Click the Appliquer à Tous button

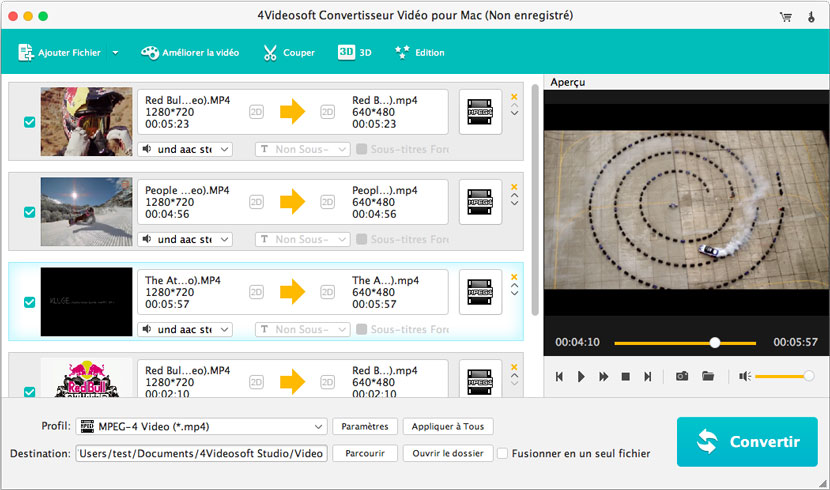pyautogui.click(x=447, y=426)
